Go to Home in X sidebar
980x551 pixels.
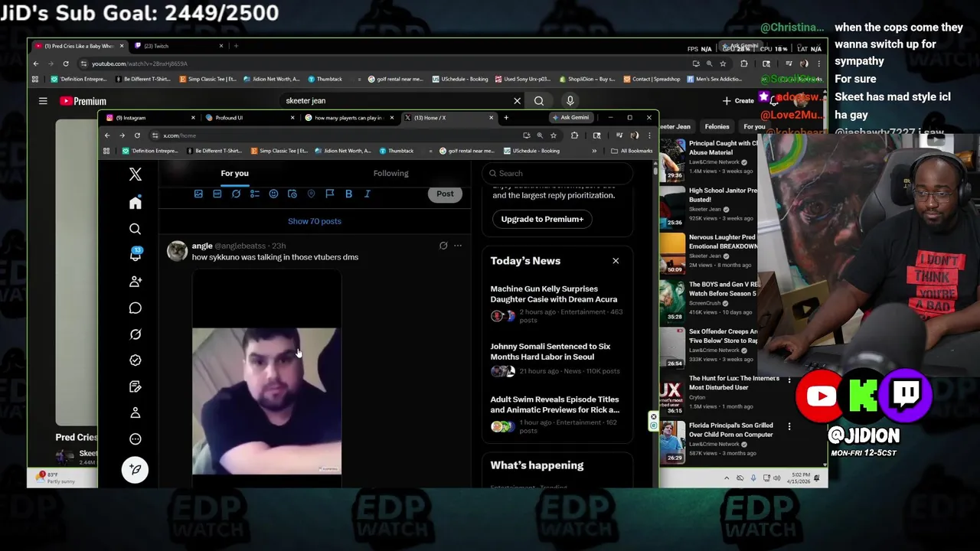click(x=136, y=203)
